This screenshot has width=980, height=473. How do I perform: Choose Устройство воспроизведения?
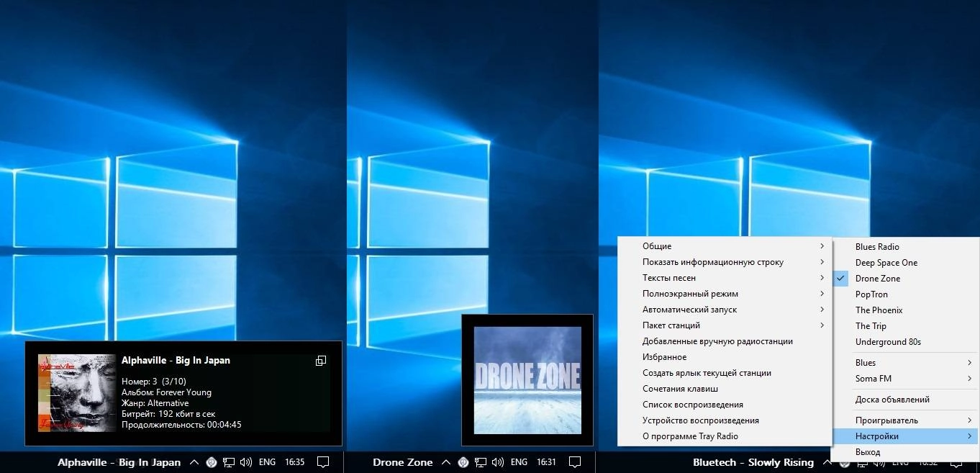point(725,420)
